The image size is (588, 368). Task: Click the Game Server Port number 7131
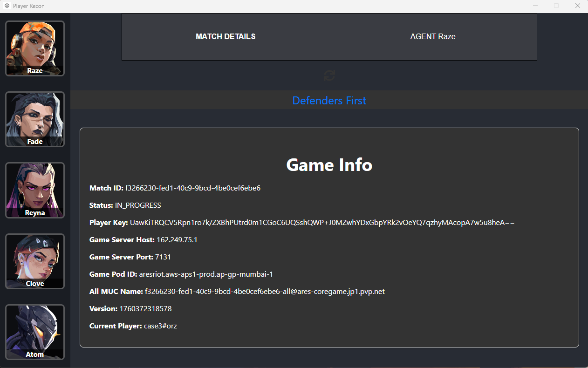(163, 257)
